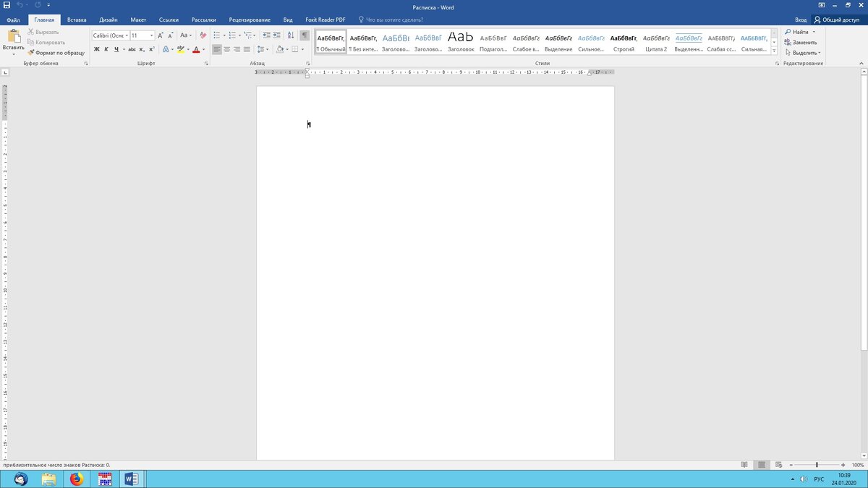Screen dimensions: 868x488
Task: Expand the bulleted list options
Action: pyautogui.click(x=224, y=35)
